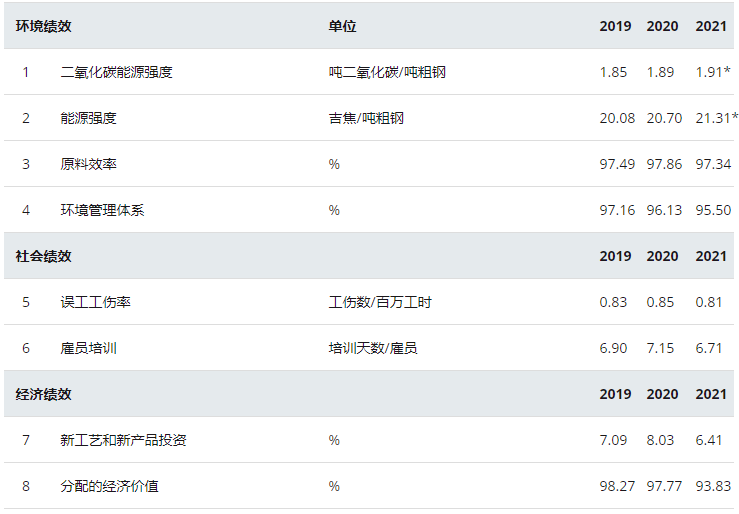Click the 95.50 value cell
The height and width of the screenshot is (514, 739).
click(x=713, y=210)
